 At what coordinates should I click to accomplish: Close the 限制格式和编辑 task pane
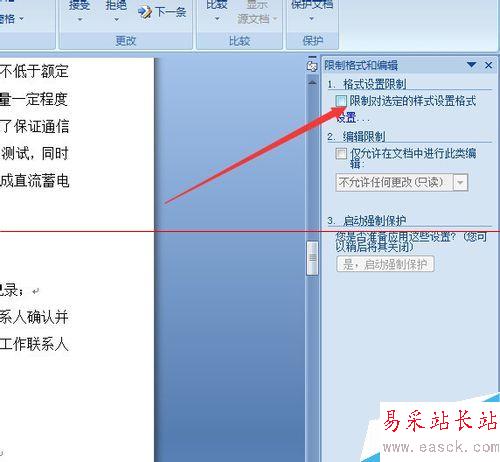pyautogui.click(x=488, y=65)
